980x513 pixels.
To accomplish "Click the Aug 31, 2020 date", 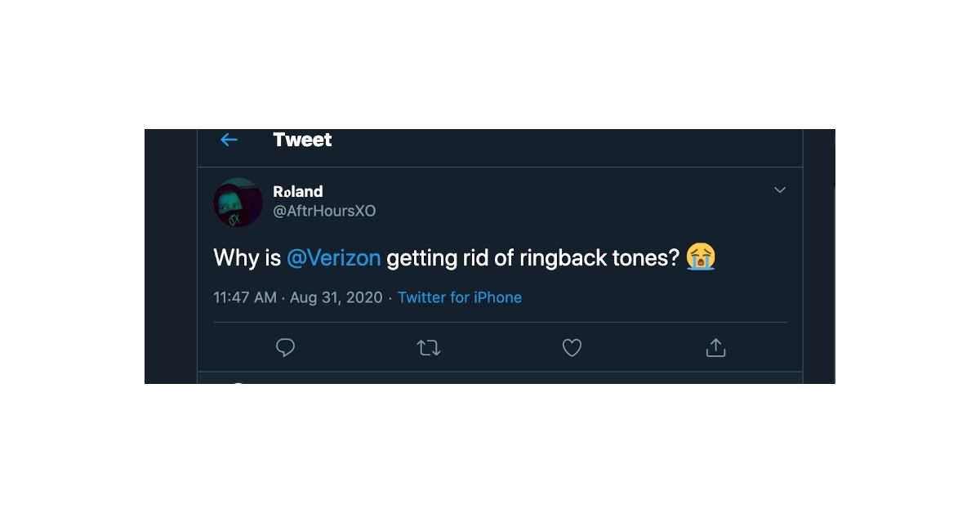I will click(337, 297).
